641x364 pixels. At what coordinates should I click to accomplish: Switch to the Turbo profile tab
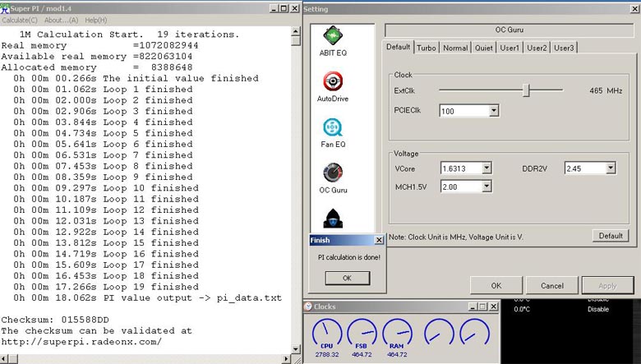tap(427, 48)
